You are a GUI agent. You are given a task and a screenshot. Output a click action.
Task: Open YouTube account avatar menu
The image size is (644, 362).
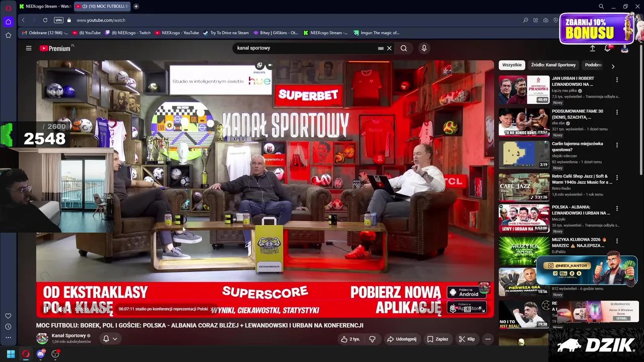coord(624,49)
